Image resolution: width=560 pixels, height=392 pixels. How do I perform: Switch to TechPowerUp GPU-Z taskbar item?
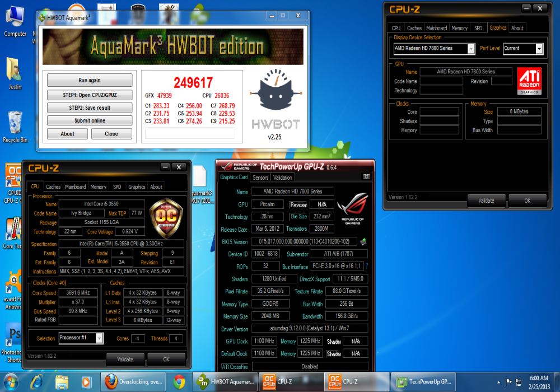tap(424, 382)
